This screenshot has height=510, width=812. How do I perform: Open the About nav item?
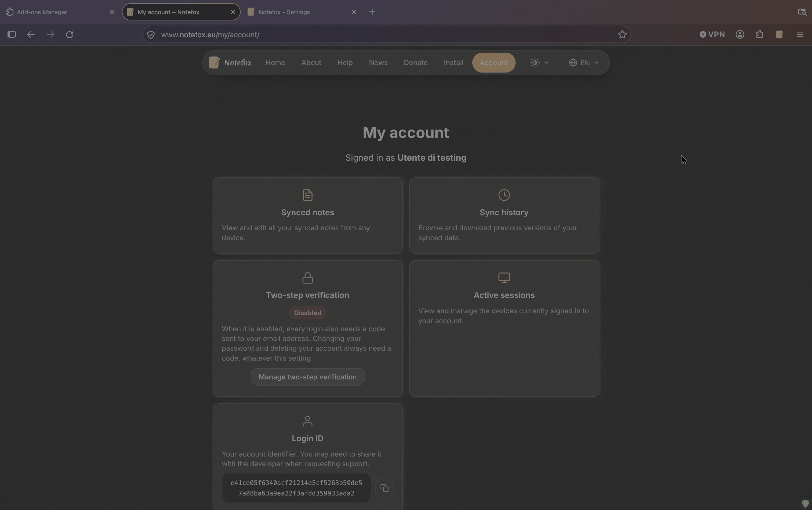(311, 62)
